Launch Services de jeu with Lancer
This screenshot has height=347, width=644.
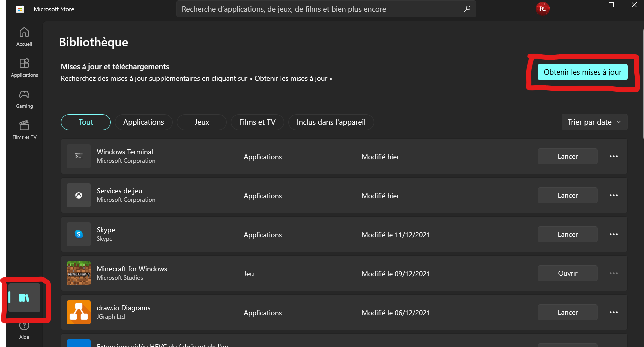point(568,195)
